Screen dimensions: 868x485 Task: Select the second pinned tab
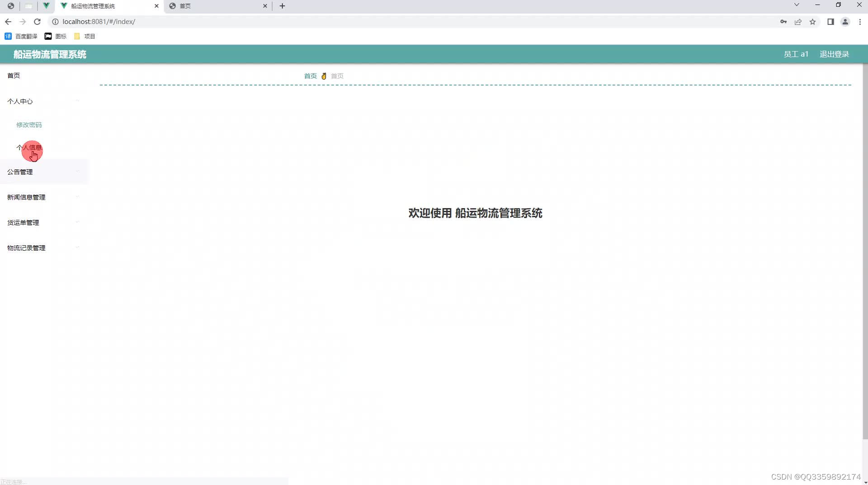(28, 6)
